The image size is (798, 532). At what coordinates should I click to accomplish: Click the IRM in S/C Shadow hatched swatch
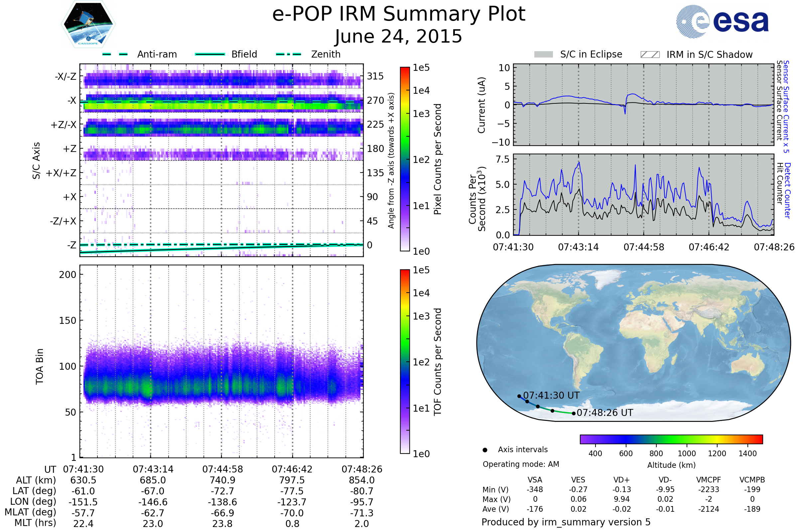(650, 55)
